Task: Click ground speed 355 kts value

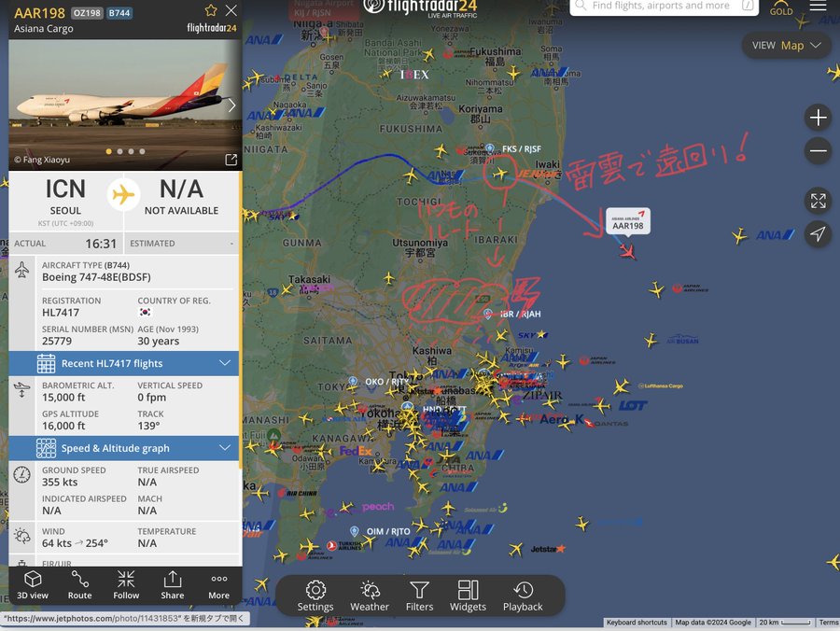Action: [x=60, y=482]
